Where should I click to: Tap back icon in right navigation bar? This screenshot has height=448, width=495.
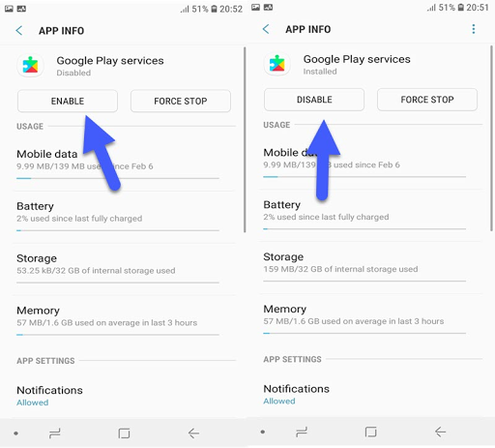(440, 432)
